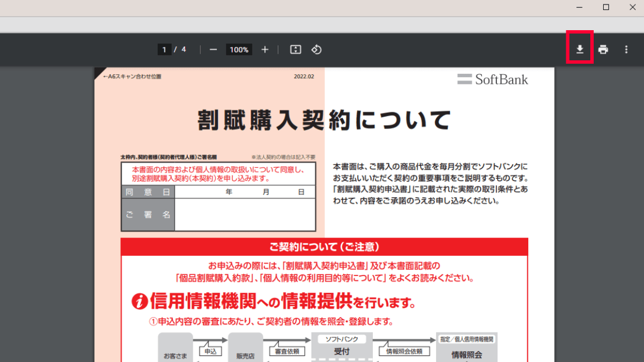Click the fit to page icon

pyautogui.click(x=296, y=50)
